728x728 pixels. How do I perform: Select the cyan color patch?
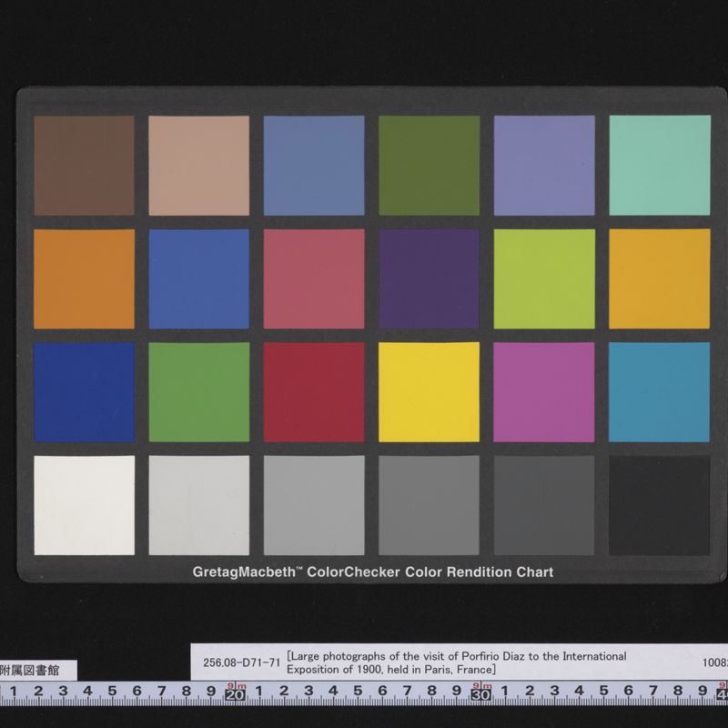pyautogui.click(x=659, y=391)
